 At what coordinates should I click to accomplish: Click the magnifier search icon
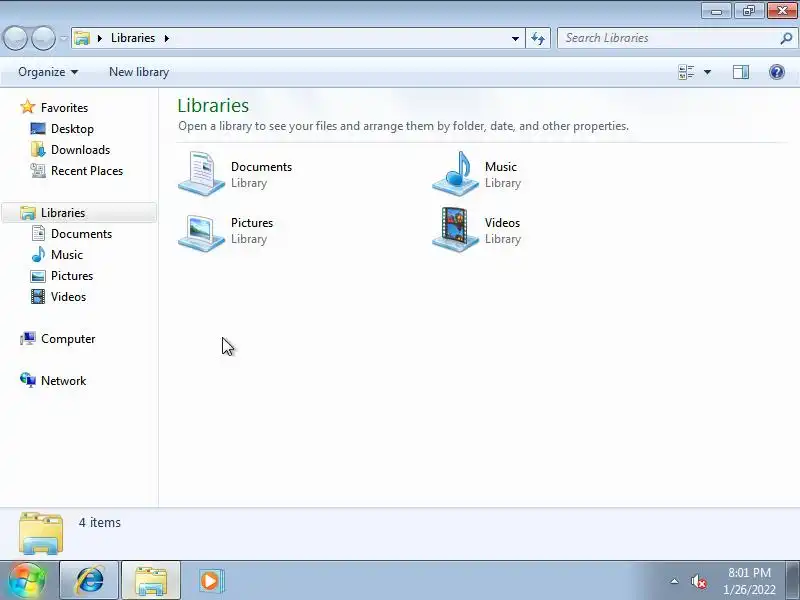[x=786, y=38]
